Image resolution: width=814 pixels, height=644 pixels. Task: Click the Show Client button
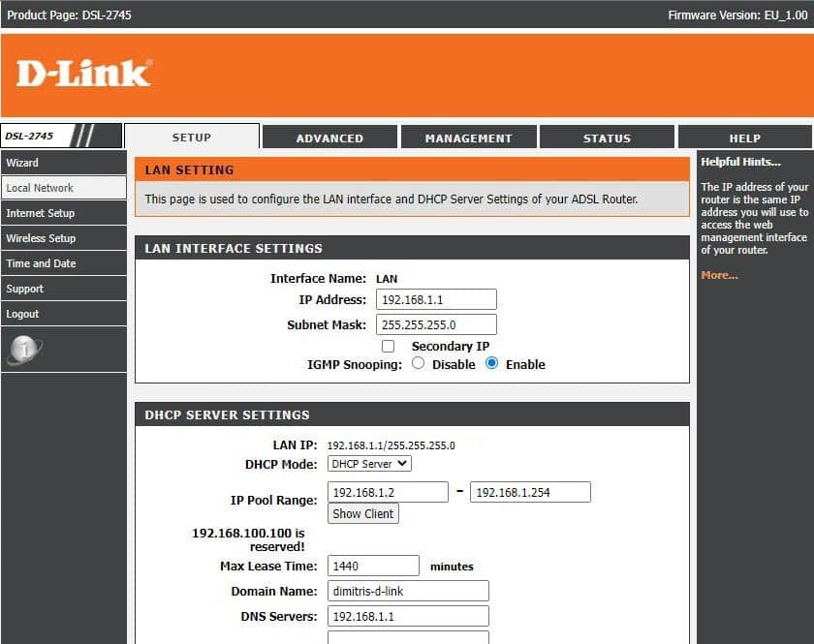(362, 513)
